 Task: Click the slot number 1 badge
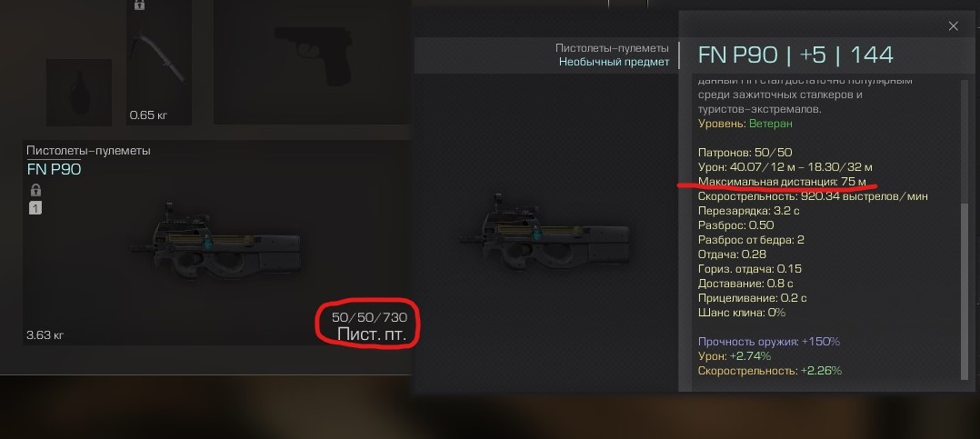[35, 208]
